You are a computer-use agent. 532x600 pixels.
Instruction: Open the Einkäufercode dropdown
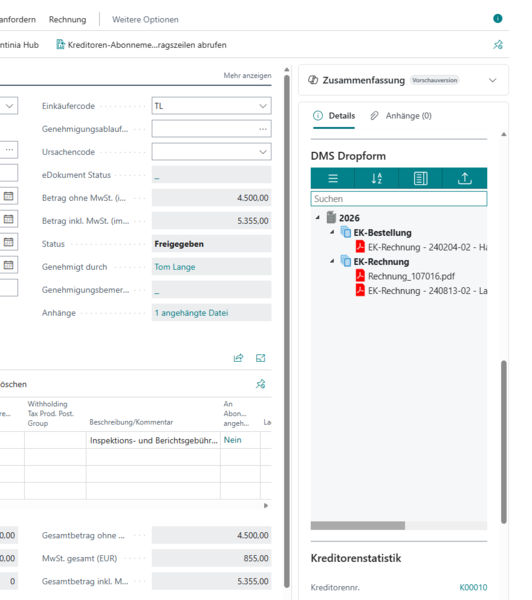[x=263, y=106]
